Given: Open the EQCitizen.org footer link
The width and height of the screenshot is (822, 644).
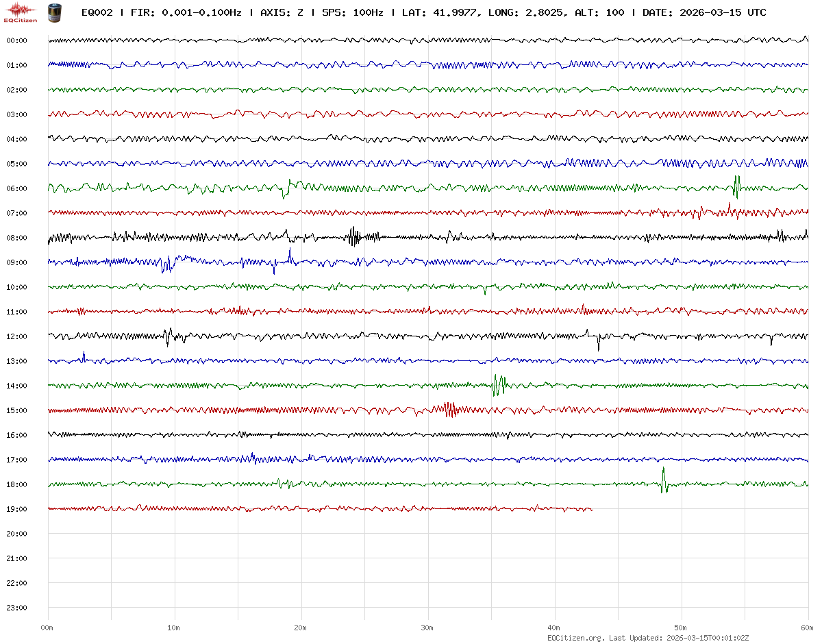Looking at the screenshot, I should tap(575, 638).
